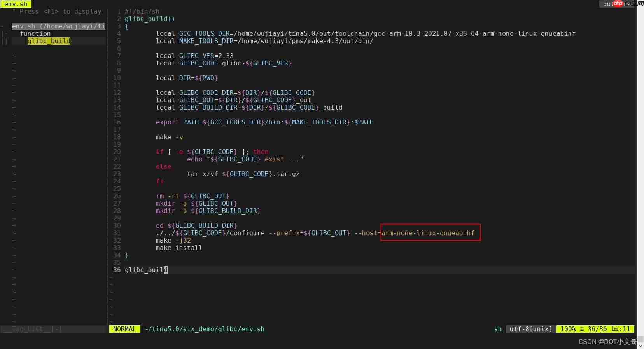Place cursor on glibc_build() function definition
Image resolution: width=644 pixels, height=349 pixels.
tap(150, 19)
